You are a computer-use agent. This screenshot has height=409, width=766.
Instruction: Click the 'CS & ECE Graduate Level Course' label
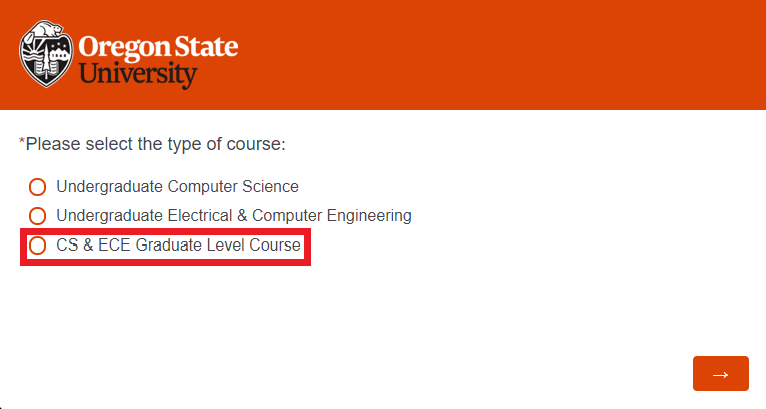pos(179,246)
